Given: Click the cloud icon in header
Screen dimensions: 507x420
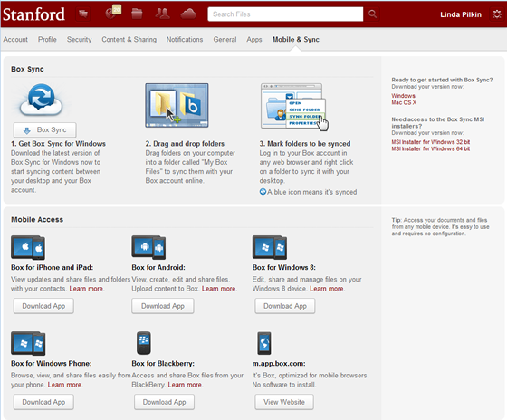Looking at the screenshot, I should tap(188, 14).
